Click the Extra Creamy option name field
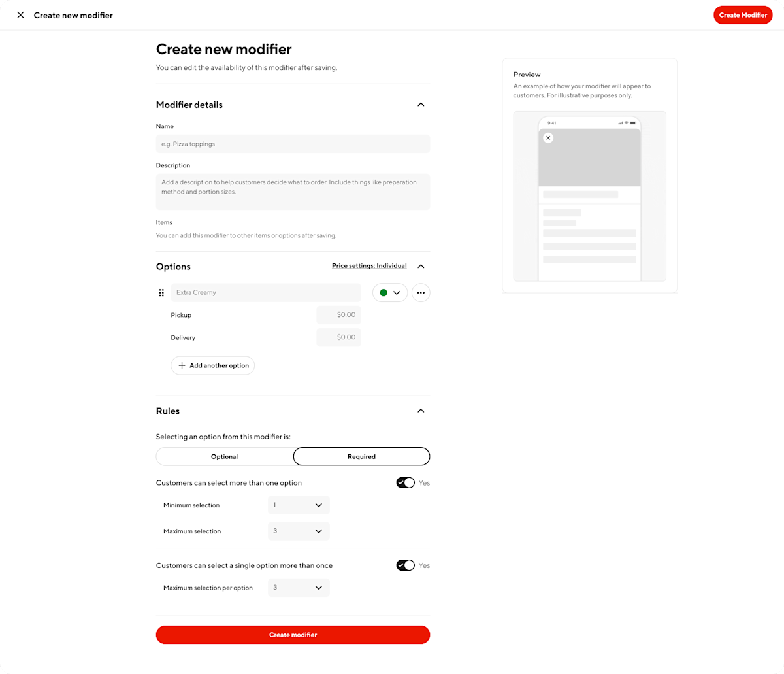 pos(266,293)
